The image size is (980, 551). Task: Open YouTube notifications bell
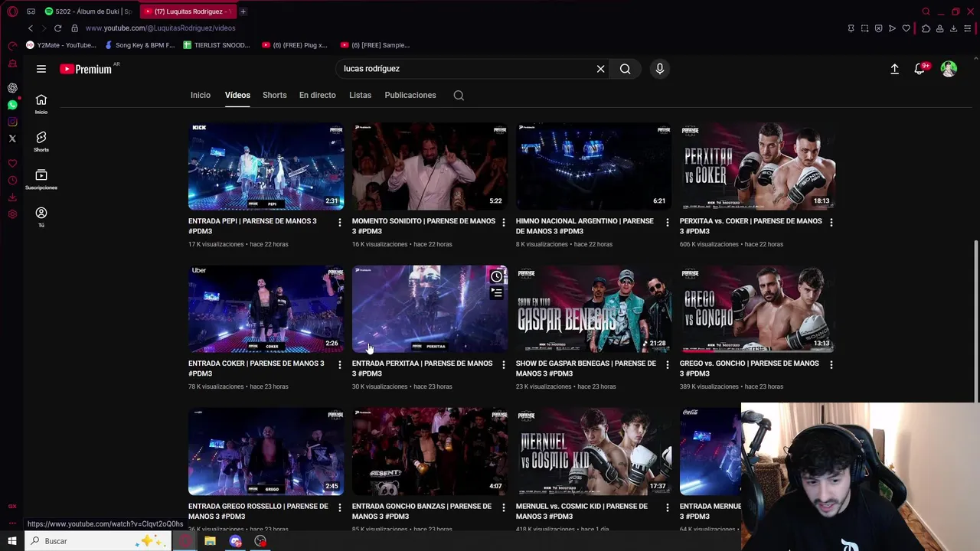(x=920, y=69)
